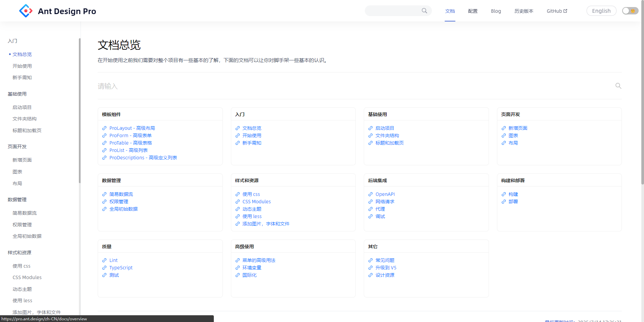Open the 全局初始数据 card link

123,209
